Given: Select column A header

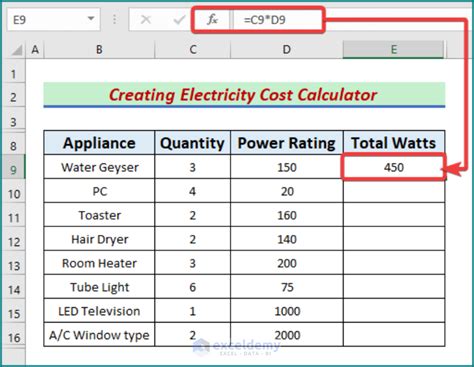Looking at the screenshot, I should click(35, 50).
